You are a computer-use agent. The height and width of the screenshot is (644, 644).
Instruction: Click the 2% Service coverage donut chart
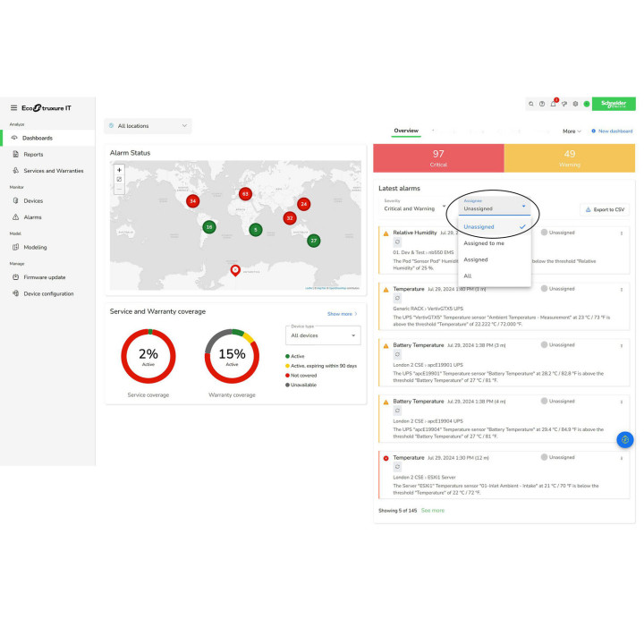[x=148, y=357]
